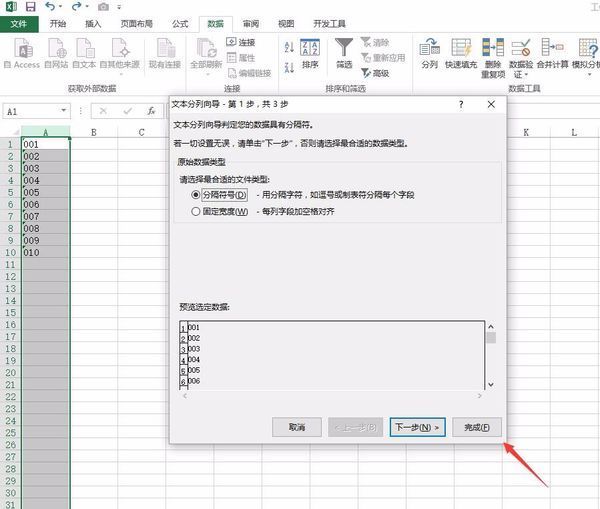Click preview scrollbar down arrow
Viewport: 600px width, 509px height.
click(491, 385)
